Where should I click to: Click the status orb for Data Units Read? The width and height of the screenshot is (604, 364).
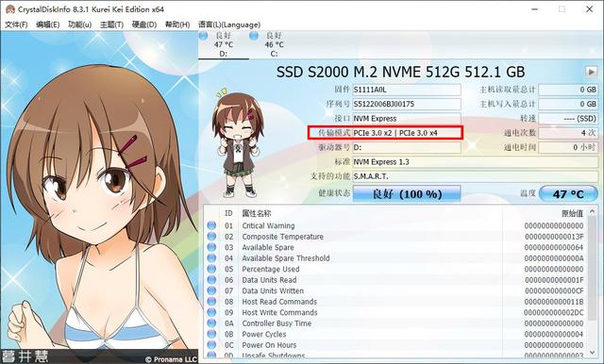tap(211, 280)
